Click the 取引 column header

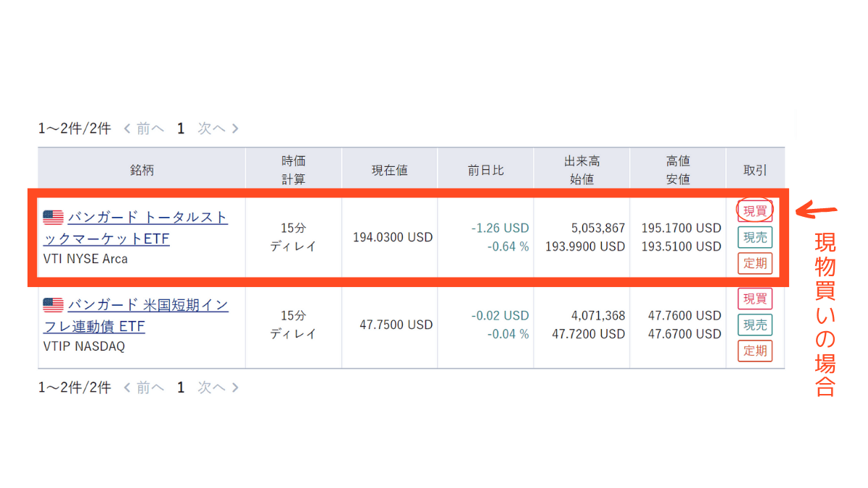point(754,170)
